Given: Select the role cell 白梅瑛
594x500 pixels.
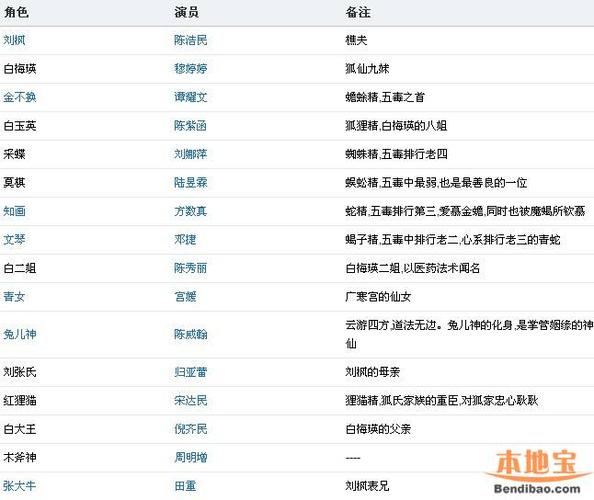Looking at the screenshot, I should click(x=20, y=69).
